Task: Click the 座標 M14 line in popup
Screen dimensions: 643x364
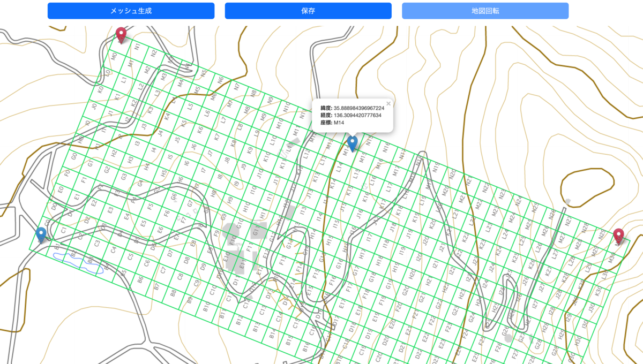Action: coord(333,123)
